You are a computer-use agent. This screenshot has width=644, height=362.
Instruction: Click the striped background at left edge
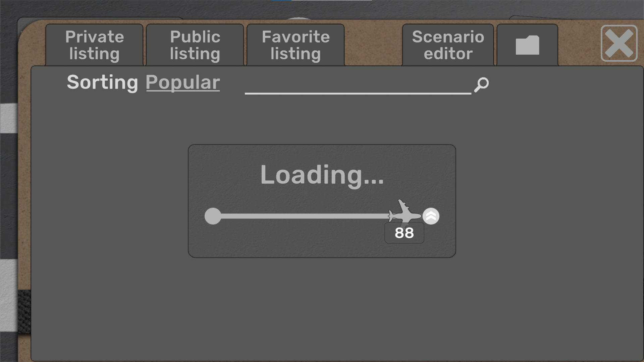8,218
